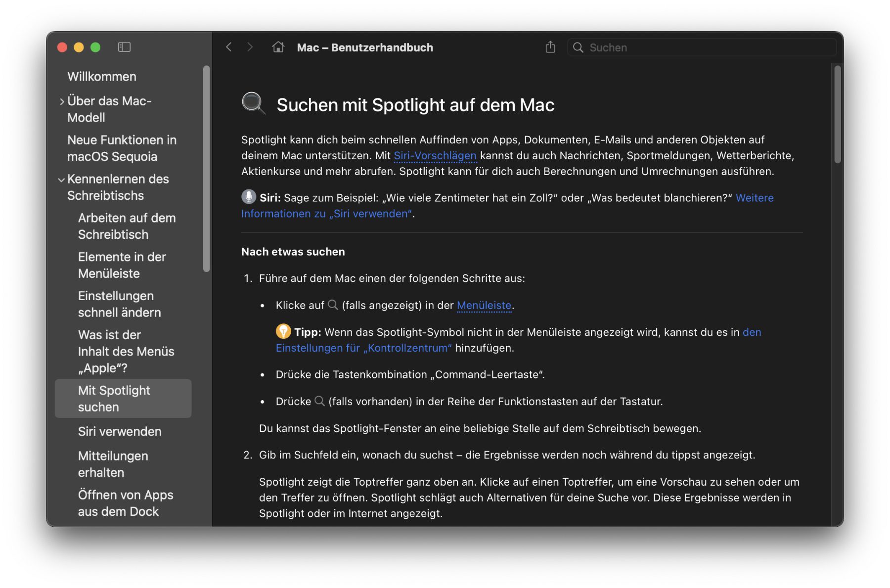Image resolution: width=890 pixels, height=588 pixels.
Task: Open the help home page icon
Action: point(278,47)
